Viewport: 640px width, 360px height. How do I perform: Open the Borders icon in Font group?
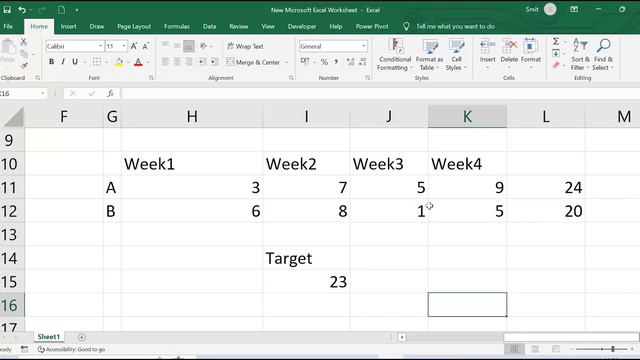tap(97, 62)
